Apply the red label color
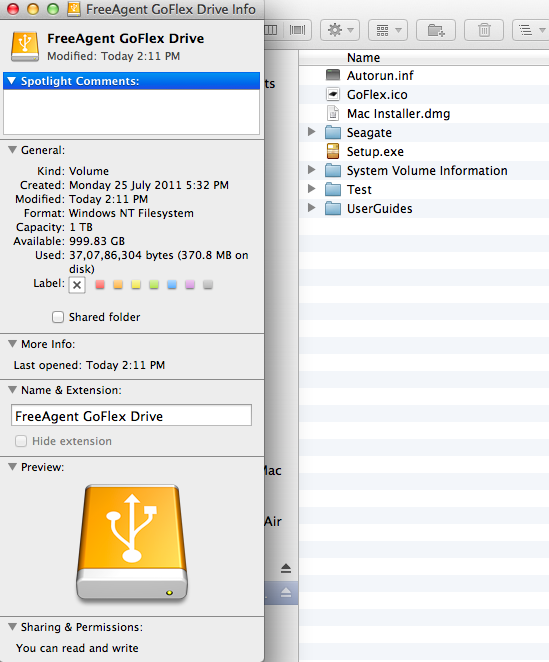The height and width of the screenshot is (662, 549). pos(100,285)
